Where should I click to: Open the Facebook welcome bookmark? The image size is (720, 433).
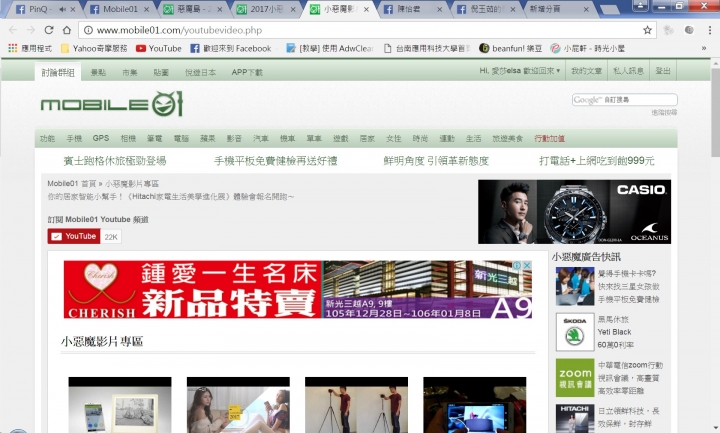pyautogui.click(x=231, y=48)
